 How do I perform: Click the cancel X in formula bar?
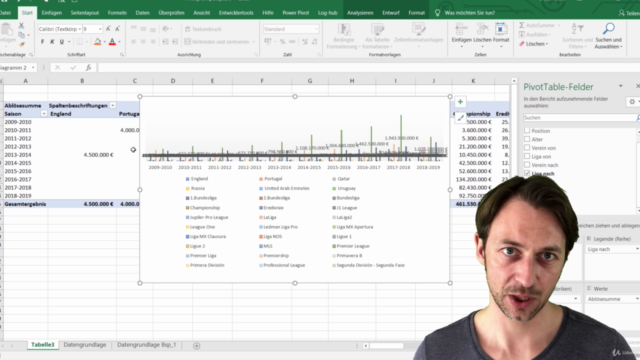[58, 68]
